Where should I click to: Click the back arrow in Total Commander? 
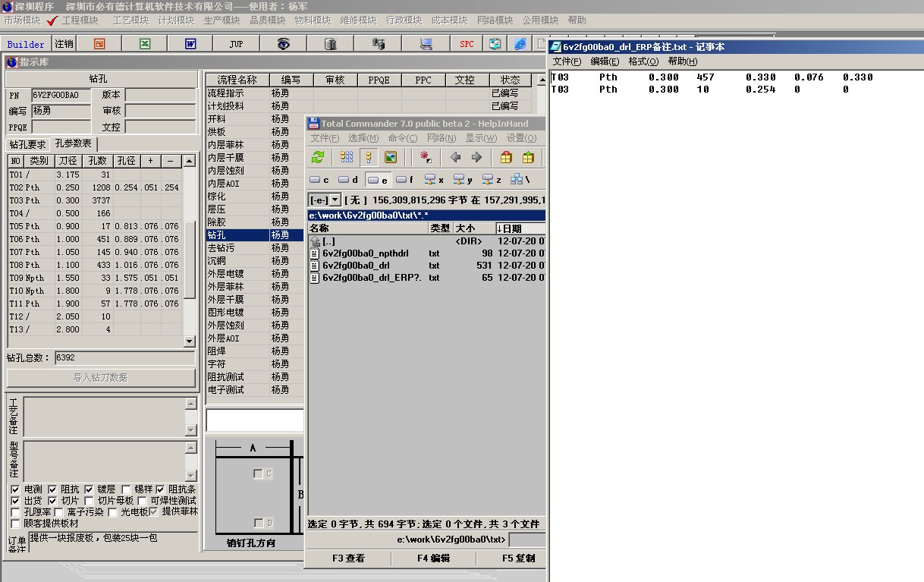point(455,157)
